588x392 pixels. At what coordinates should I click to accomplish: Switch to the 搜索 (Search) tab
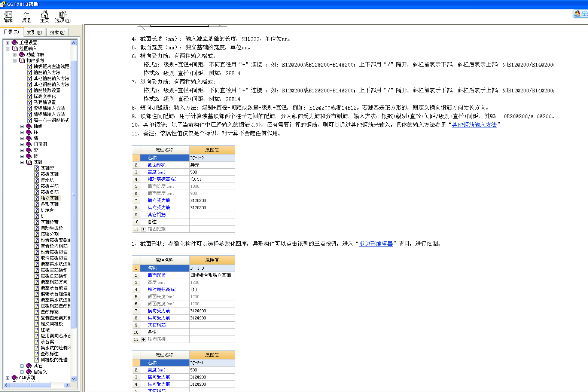(x=57, y=33)
